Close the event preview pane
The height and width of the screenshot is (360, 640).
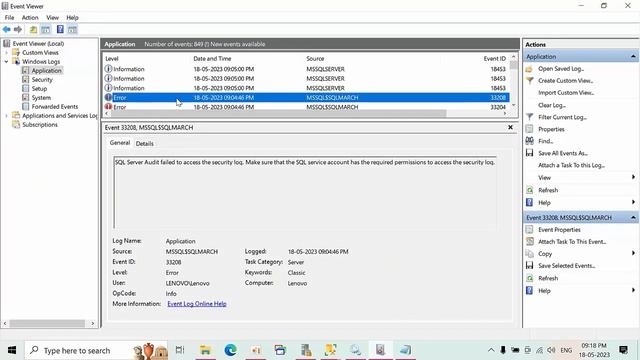(510, 127)
